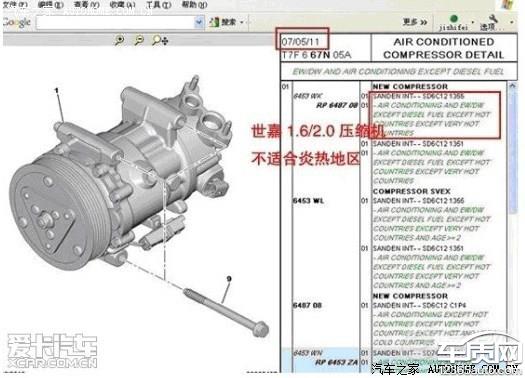525x378 pixels.
Task: Click callout number 1 on the compressor diagram
Action: (x=57, y=90)
